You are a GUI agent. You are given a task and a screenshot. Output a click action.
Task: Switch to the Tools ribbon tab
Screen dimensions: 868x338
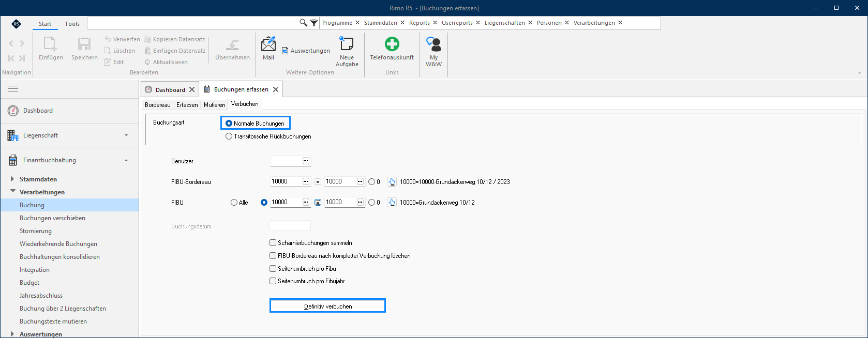point(72,24)
